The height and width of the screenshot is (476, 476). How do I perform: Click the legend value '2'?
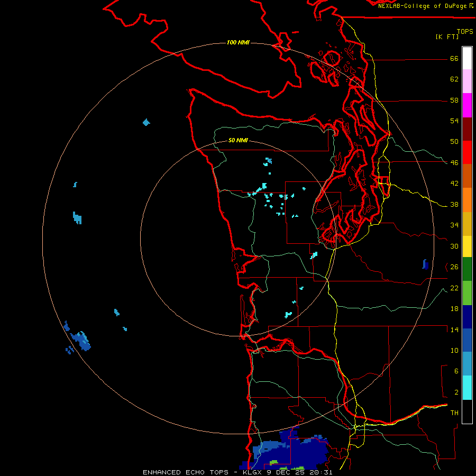pyautogui.click(x=456, y=392)
